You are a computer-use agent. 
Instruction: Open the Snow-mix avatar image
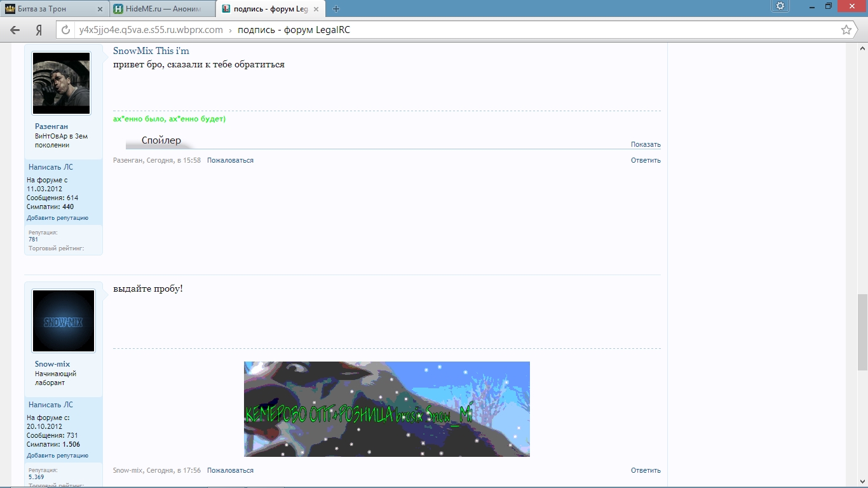click(x=64, y=321)
